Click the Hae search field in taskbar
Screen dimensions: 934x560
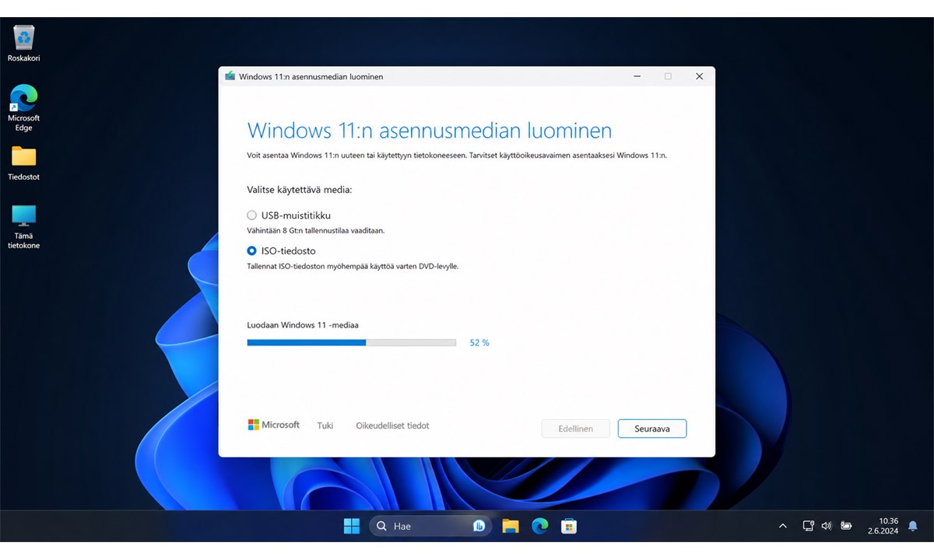pos(430,526)
